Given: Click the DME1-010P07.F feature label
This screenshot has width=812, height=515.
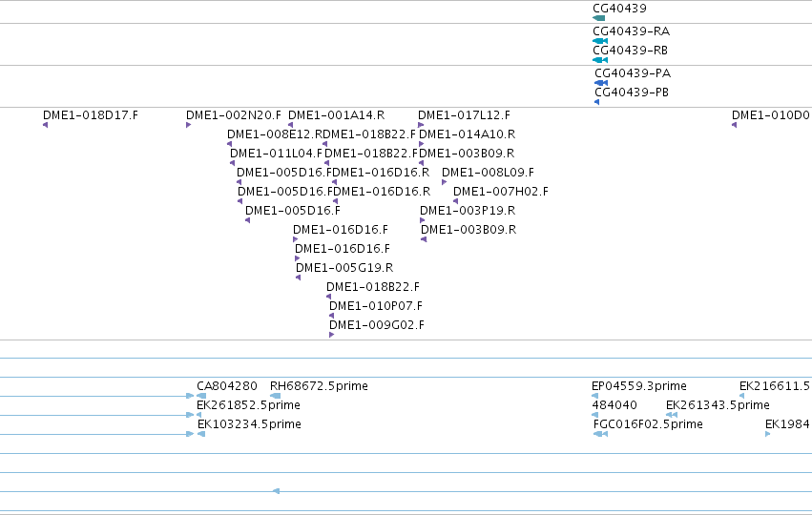Looking at the screenshot, I should (375, 306).
